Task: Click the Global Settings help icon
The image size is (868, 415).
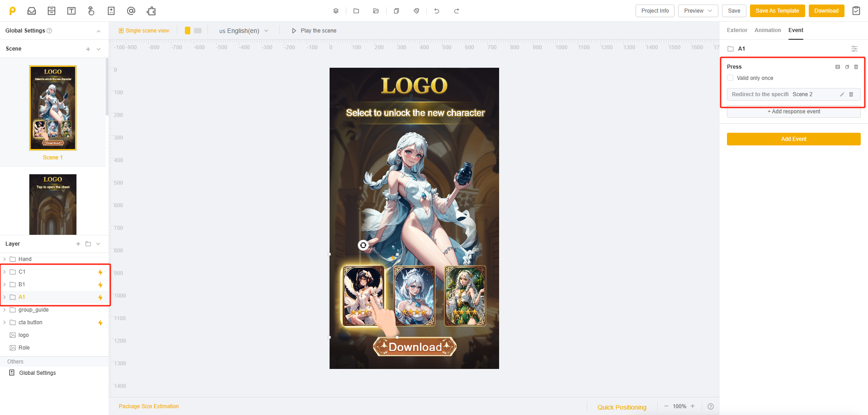Action: (x=50, y=31)
